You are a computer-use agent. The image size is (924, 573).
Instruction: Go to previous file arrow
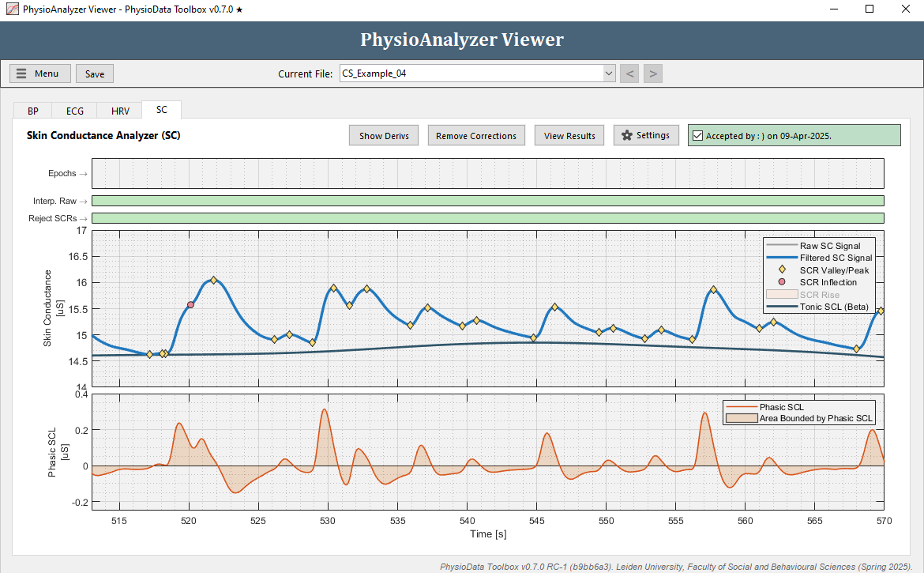629,74
